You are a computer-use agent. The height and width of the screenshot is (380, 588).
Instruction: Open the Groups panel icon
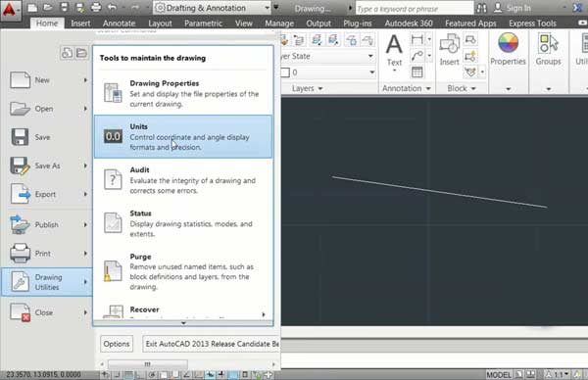point(548,50)
